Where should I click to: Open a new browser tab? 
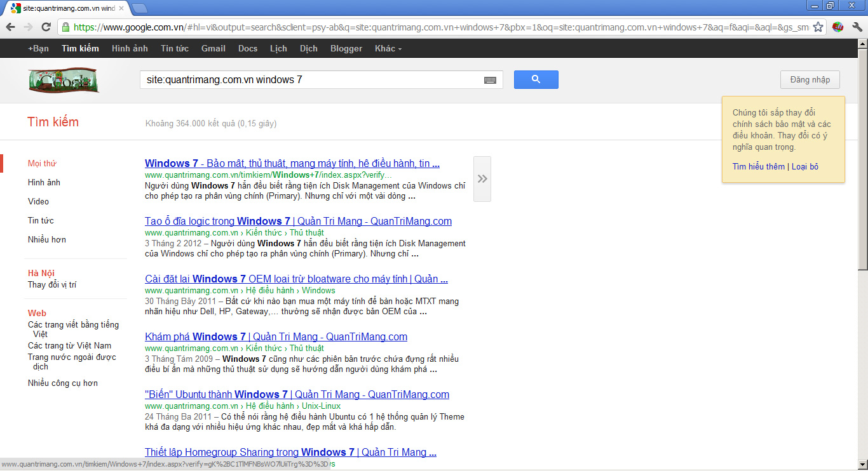tap(140, 8)
